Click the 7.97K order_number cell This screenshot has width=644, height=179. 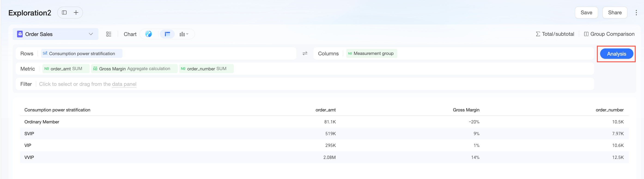[x=618, y=134]
